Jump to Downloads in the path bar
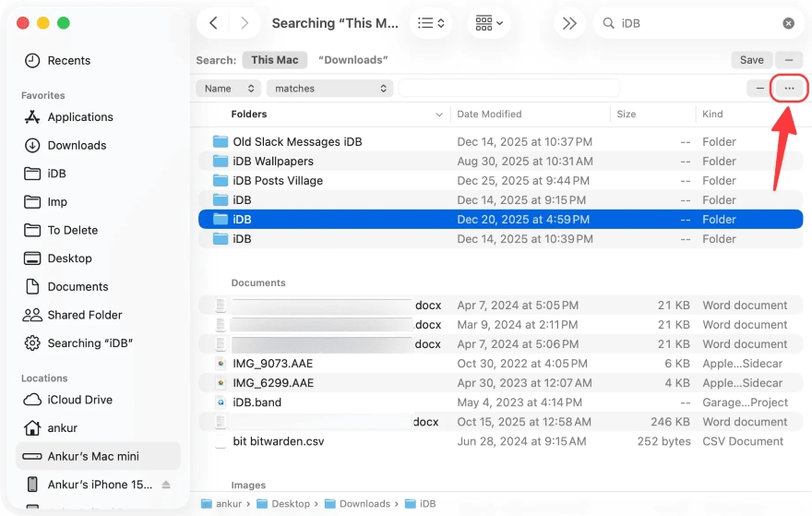812x516 pixels. 357,504
